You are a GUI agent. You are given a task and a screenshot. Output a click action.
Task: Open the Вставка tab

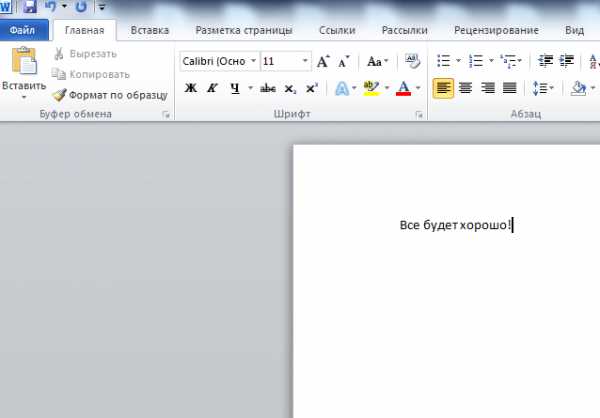click(149, 30)
